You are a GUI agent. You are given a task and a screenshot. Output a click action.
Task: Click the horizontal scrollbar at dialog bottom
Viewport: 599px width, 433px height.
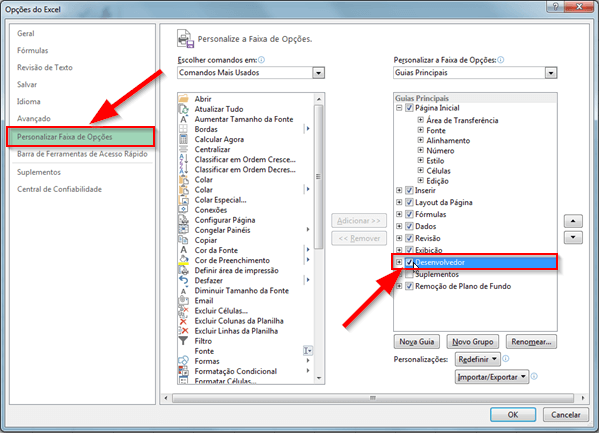(x=373, y=398)
